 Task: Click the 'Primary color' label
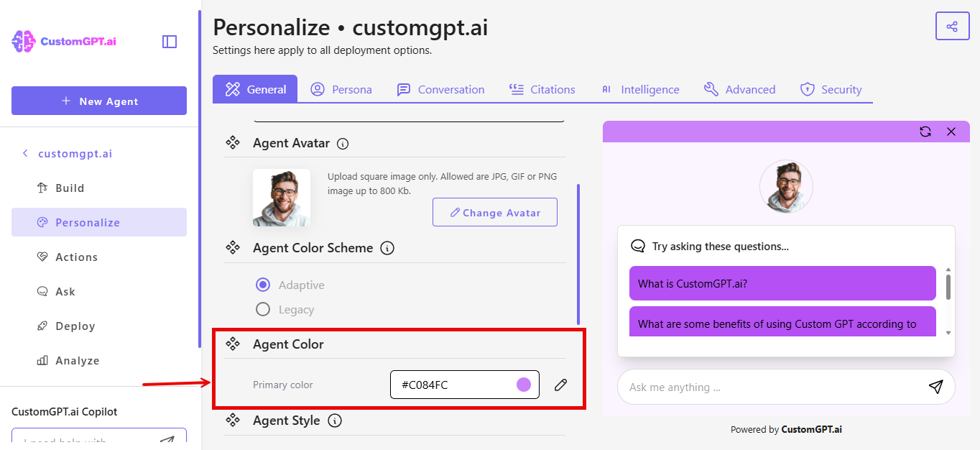tap(283, 385)
